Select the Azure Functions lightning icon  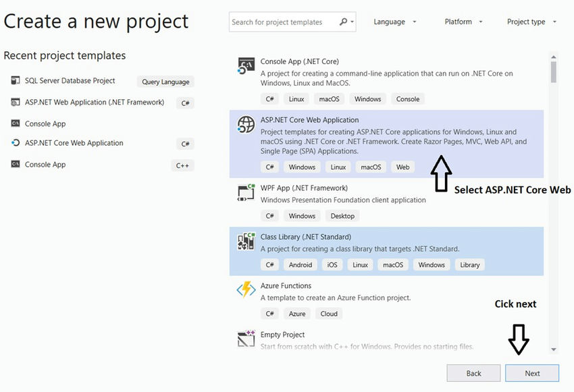(x=246, y=290)
